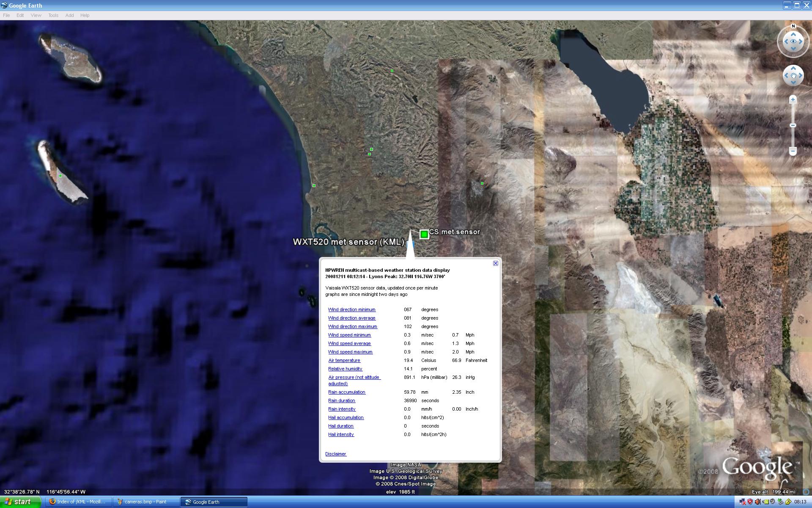This screenshot has height=508, width=812.
Task: Click the "CS met sensor" label
Action: point(455,232)
